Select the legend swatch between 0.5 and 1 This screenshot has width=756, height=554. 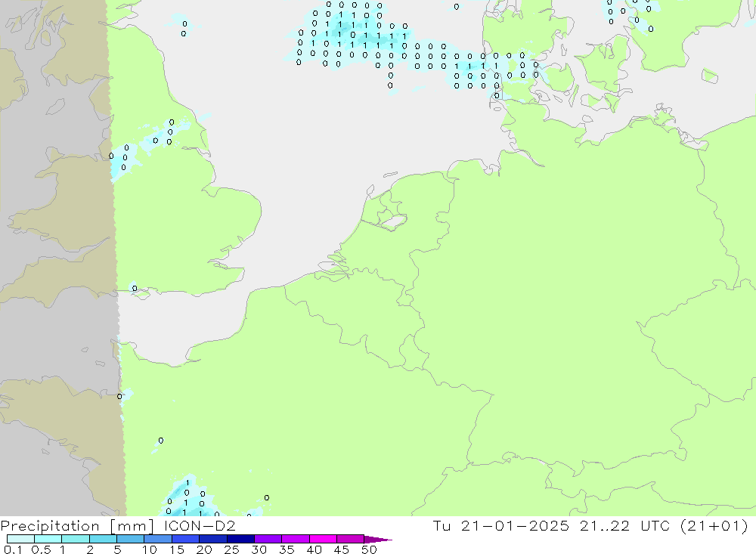(48, 539)
